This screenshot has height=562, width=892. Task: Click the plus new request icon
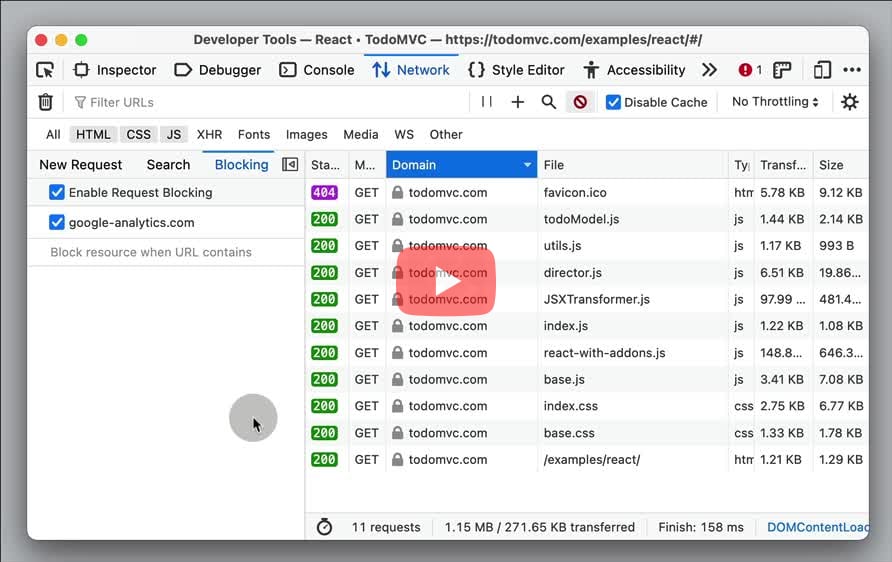pyautogui.click(x=518, y=102)
